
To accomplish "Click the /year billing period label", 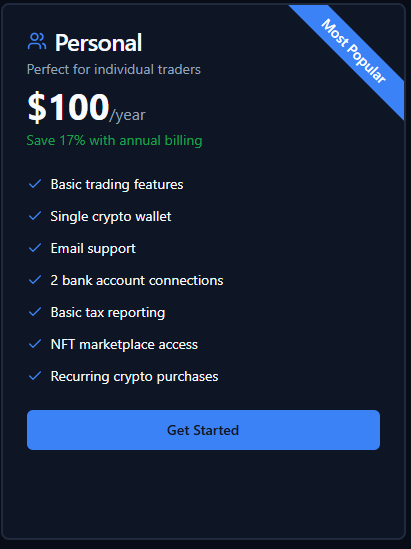I will [x=127, y=115].
